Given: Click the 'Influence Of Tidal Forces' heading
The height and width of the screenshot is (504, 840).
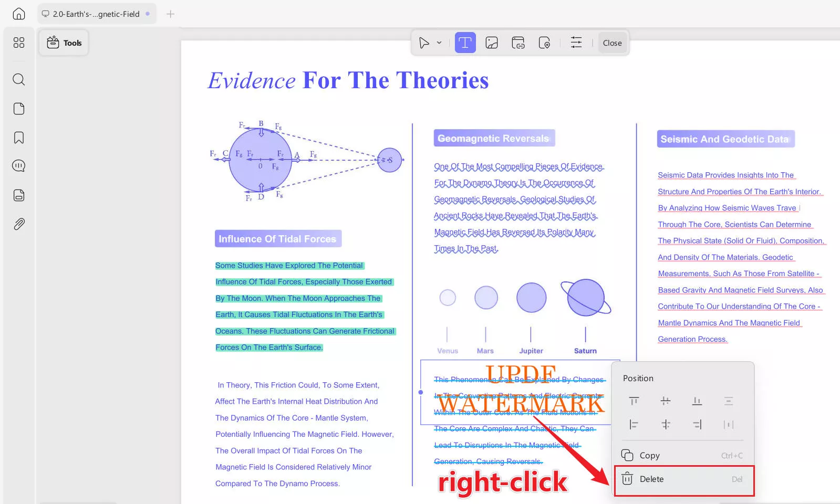Looking at the screenshot, I should pyautogui.click(x=278, y=239).
